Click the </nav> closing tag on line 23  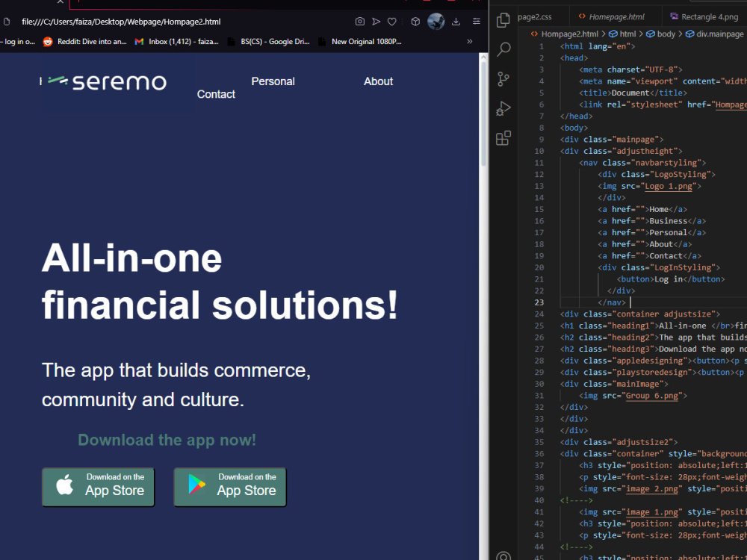click(x=611, y=302)
